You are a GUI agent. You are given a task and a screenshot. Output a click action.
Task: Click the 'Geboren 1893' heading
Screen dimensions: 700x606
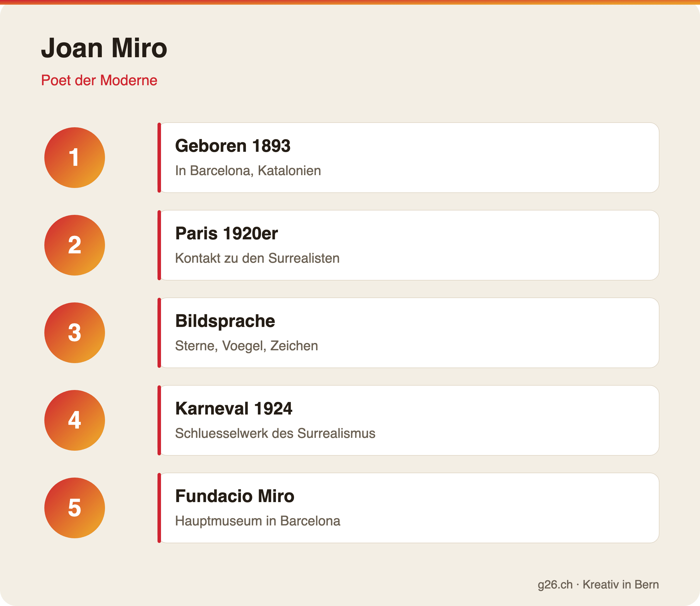[x=233, y=146]
